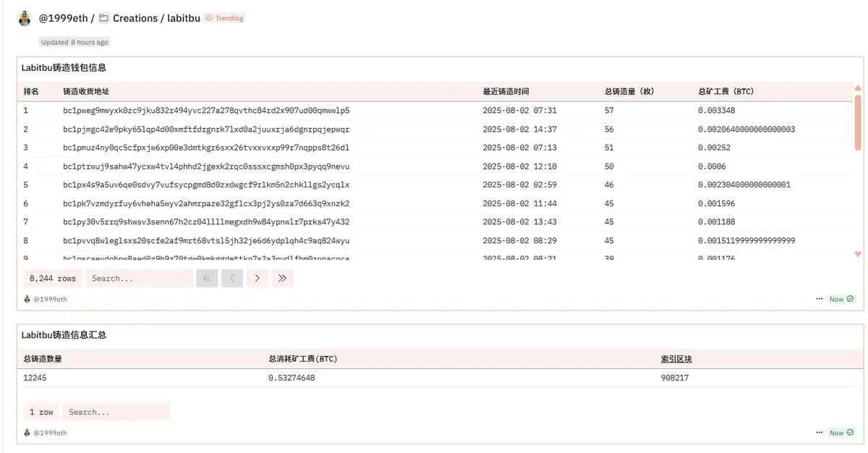Screen dimensions: 868x453
Task: Sort by 总矿工费（BTC）column header
Action: pos(727,92)
